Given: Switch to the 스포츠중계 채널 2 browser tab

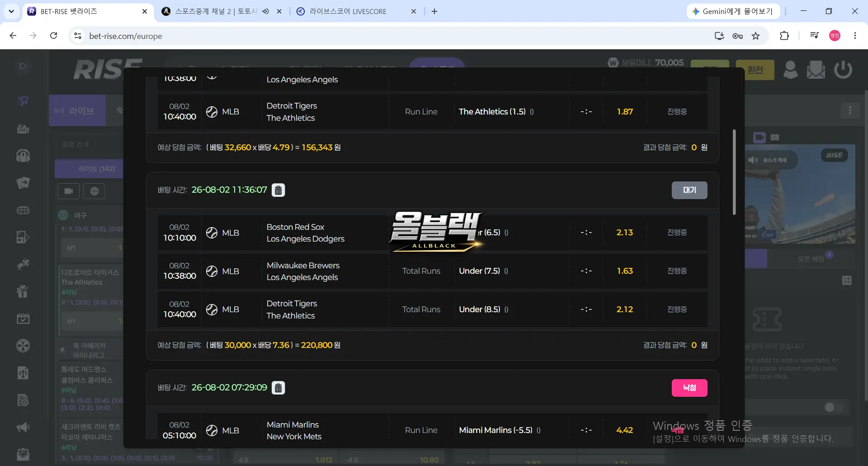Looking at the screenshot, I should (x=216, y=11).
